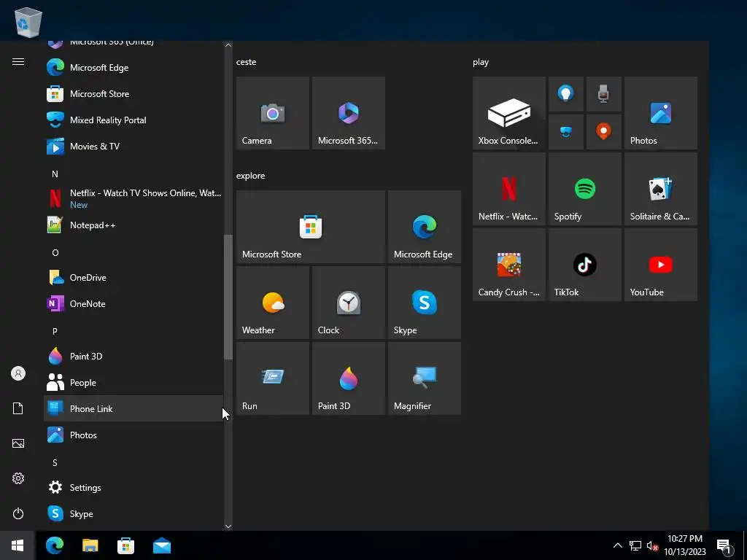This screenshot has width=747, height=560.
Task: Open the Paint 3D tile
Action: click(x=348, y=378)
